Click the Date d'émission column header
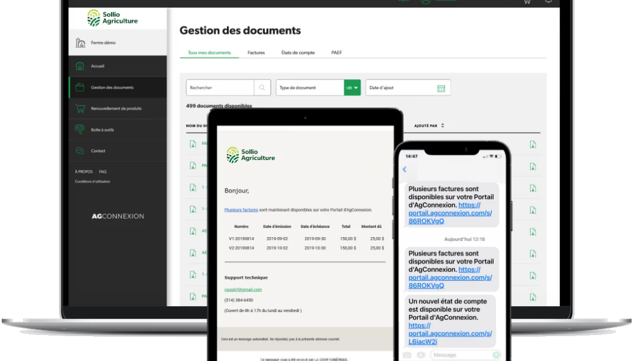Image resolution: width=644 pixels, height=361 pixels. tap(277, 227)
